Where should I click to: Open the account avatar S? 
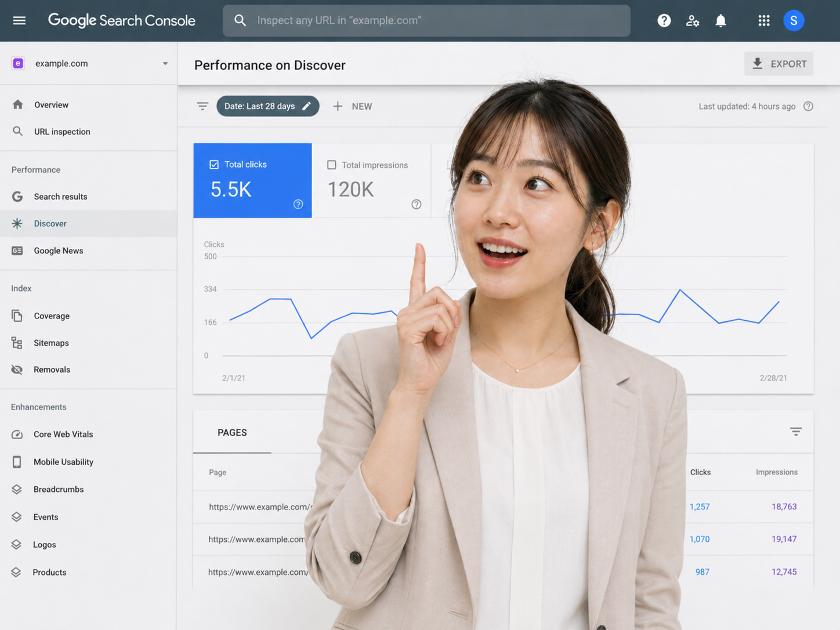(x=794, y=21)
